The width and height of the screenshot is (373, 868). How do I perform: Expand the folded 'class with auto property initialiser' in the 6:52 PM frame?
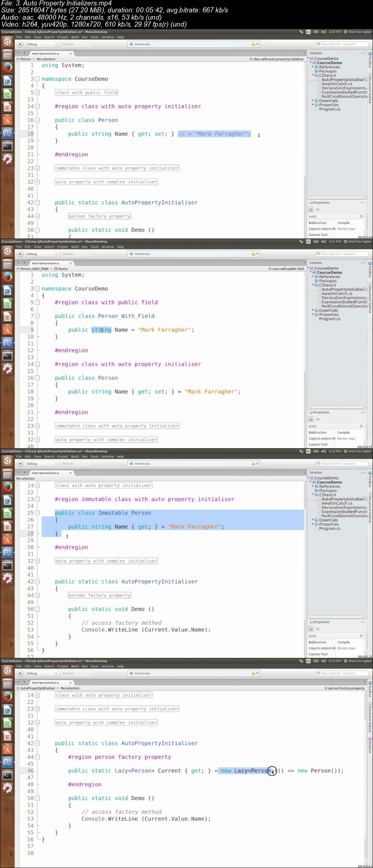(37, 485)
